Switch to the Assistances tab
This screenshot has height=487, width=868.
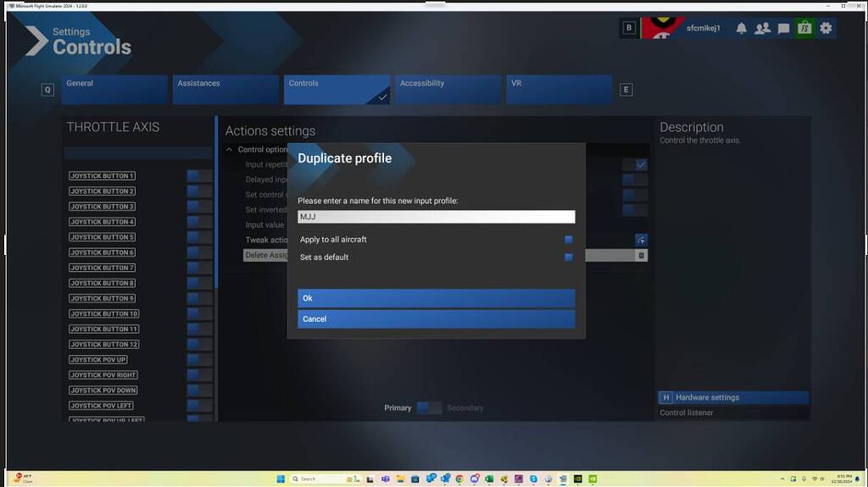pos(225,90)
